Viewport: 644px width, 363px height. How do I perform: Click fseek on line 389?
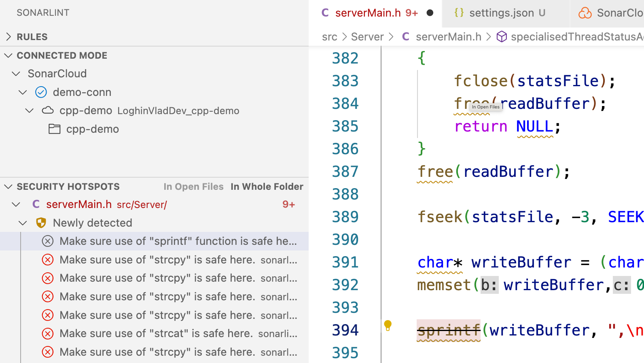pos(440,217)
